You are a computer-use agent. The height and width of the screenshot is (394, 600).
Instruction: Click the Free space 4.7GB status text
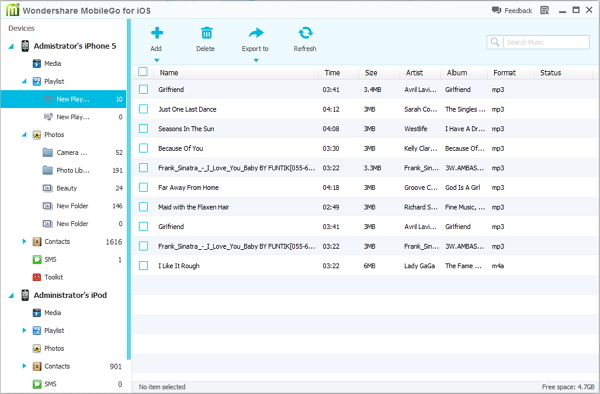pyautogui.click(x=568, y=387)
